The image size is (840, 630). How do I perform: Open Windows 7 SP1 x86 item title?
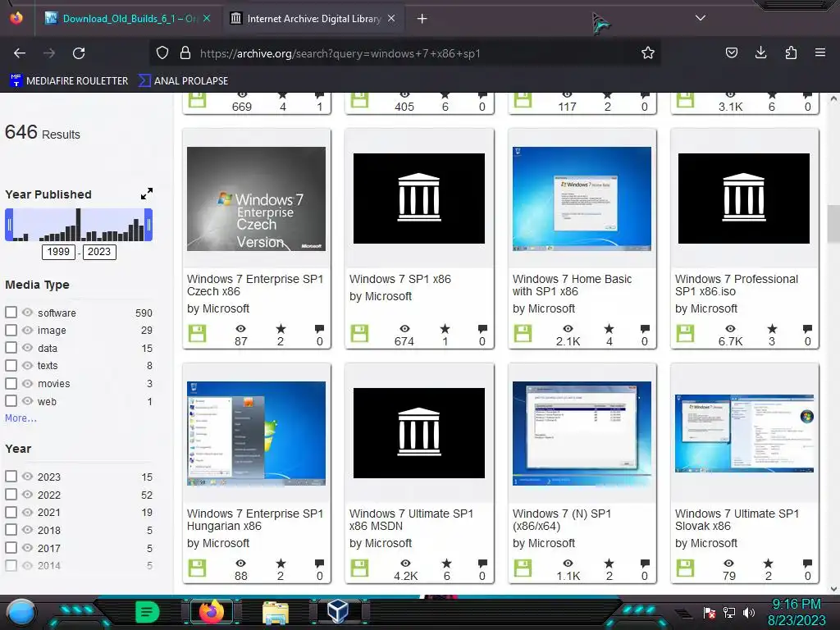(x=400, y=279)
